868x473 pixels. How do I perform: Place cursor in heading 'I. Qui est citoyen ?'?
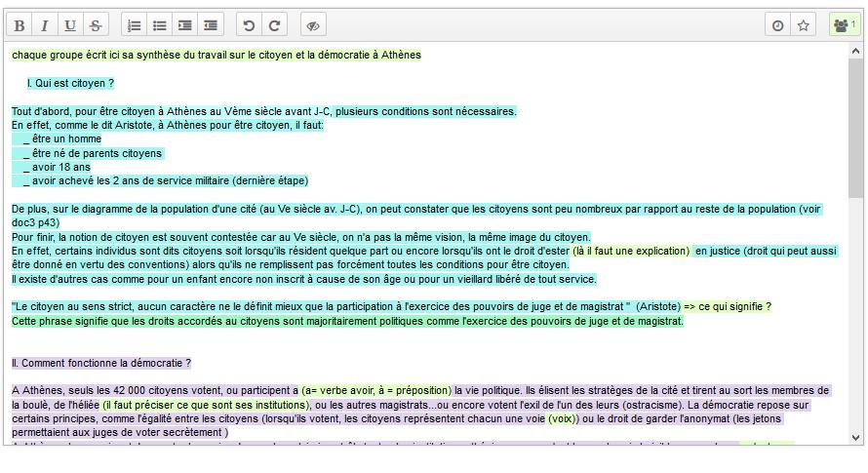(70, 83)
